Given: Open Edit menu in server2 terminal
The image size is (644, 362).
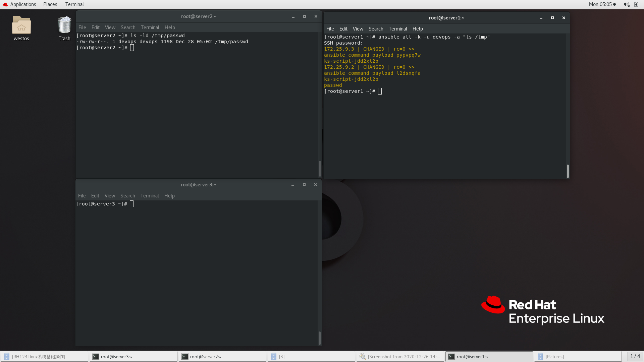Looking at the screenshot, I should tap(95, 27).
